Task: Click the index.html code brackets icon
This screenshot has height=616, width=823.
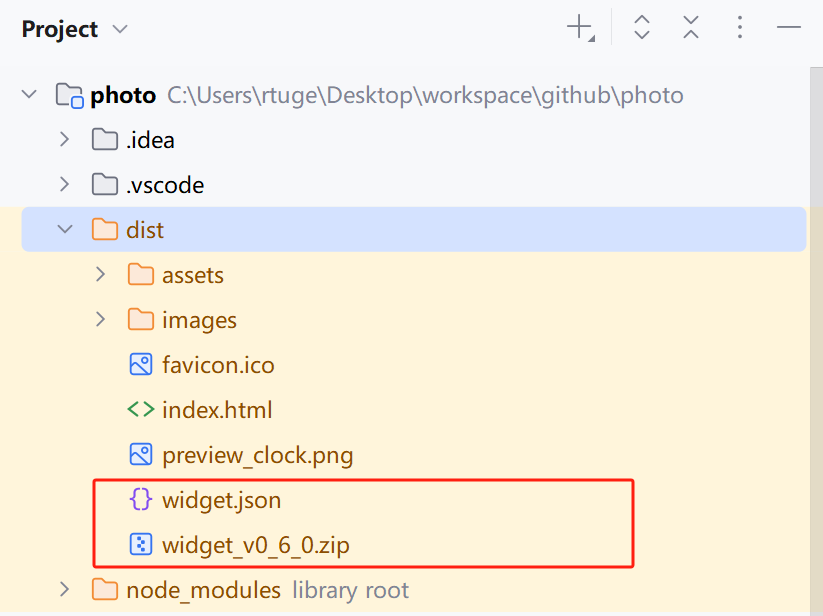Action: click(x=141, y=409)
